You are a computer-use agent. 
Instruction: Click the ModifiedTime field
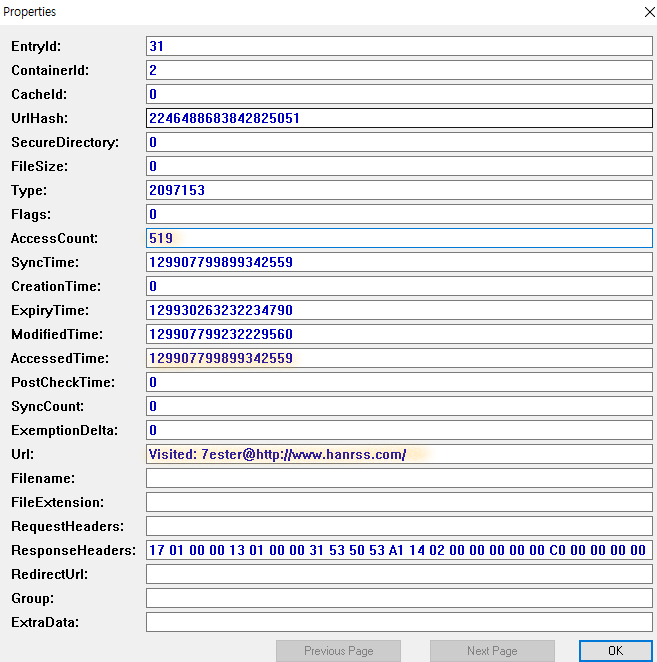click(399, 334)
